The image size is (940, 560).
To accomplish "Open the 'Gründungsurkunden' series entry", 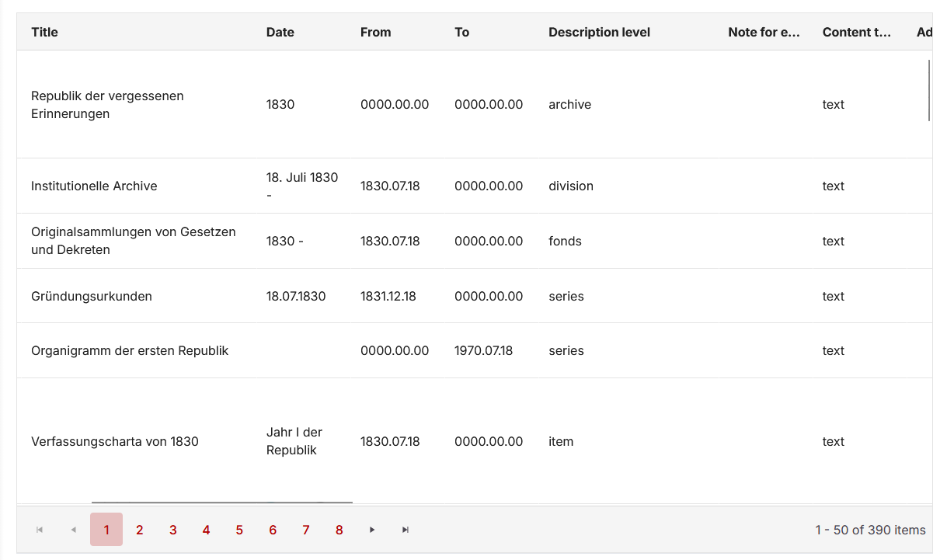I will (92, 296).
